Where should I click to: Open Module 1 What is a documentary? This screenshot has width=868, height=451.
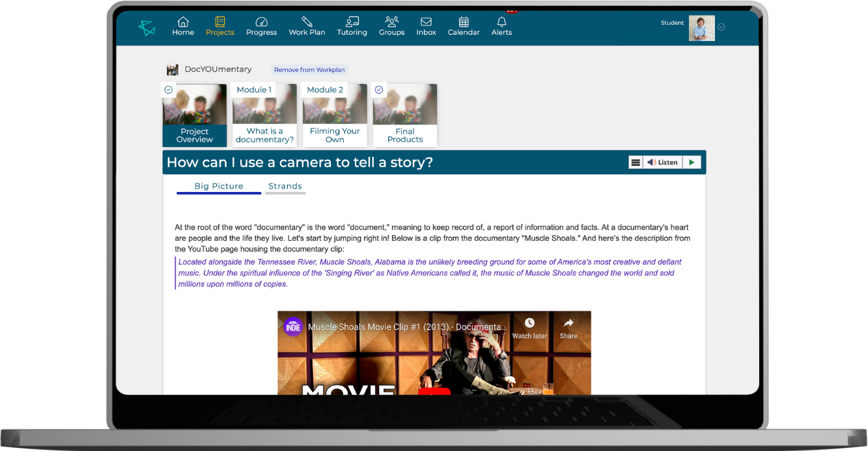[264, 115]
